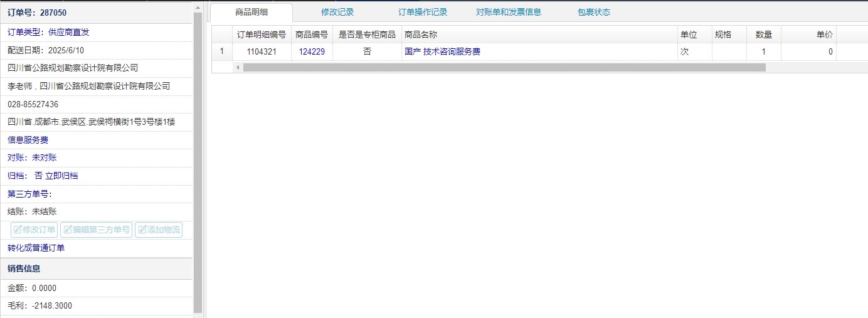
Task: Switch to the 修改记录 tab
Action: pos(337,12)
